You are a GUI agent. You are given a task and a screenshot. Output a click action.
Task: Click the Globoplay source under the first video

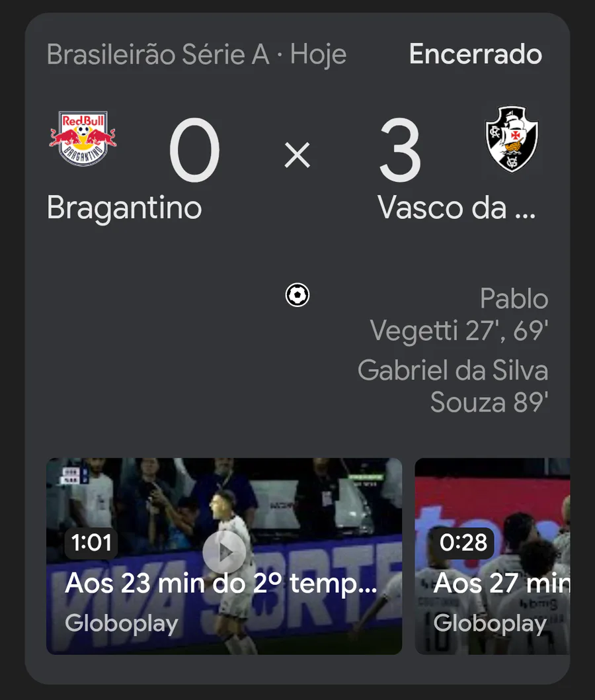coord(122,623)
